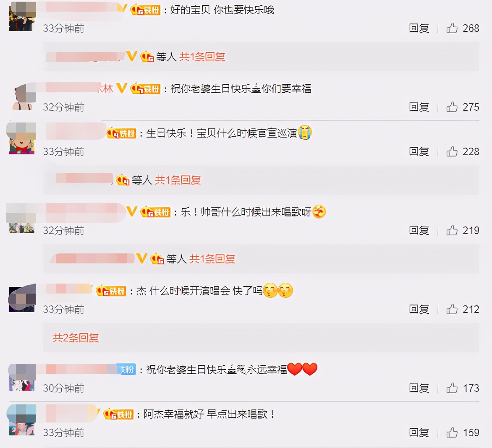
Task: Click 回复 next to 212 likes
Action: (x=419, y=310)
